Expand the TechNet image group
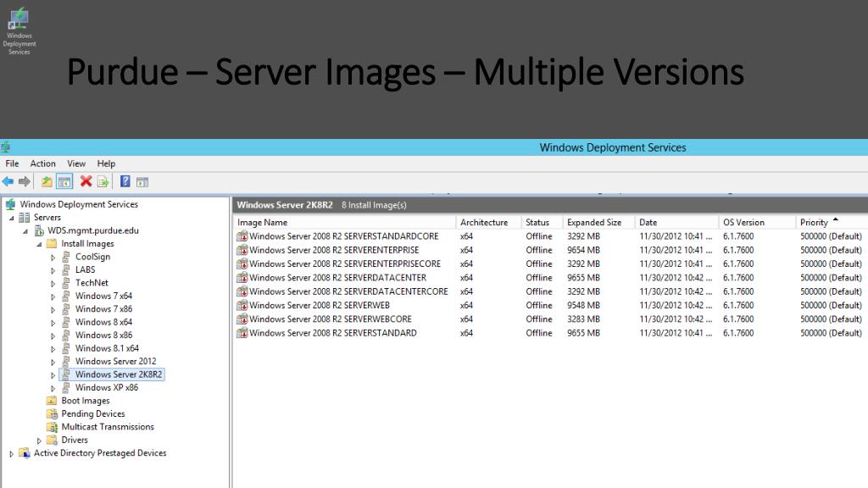The image size is (868, 488). click(x=53, y=283)
